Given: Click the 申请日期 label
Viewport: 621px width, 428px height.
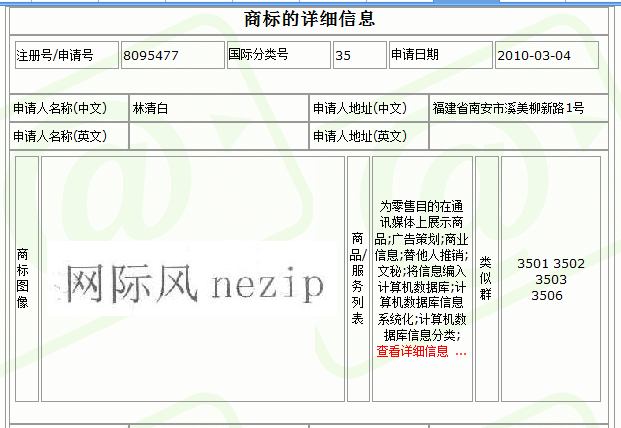Looking at the screenshot, I should [x=415, y=55].
